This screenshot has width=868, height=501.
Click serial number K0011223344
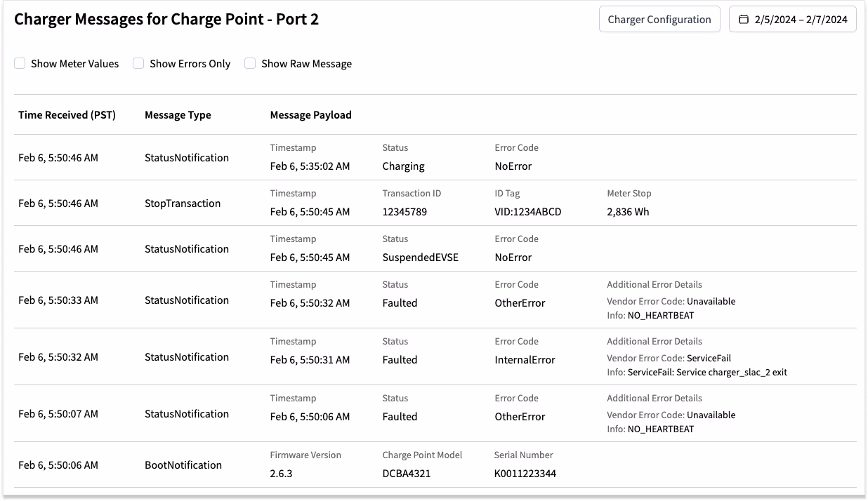(525, 474)
